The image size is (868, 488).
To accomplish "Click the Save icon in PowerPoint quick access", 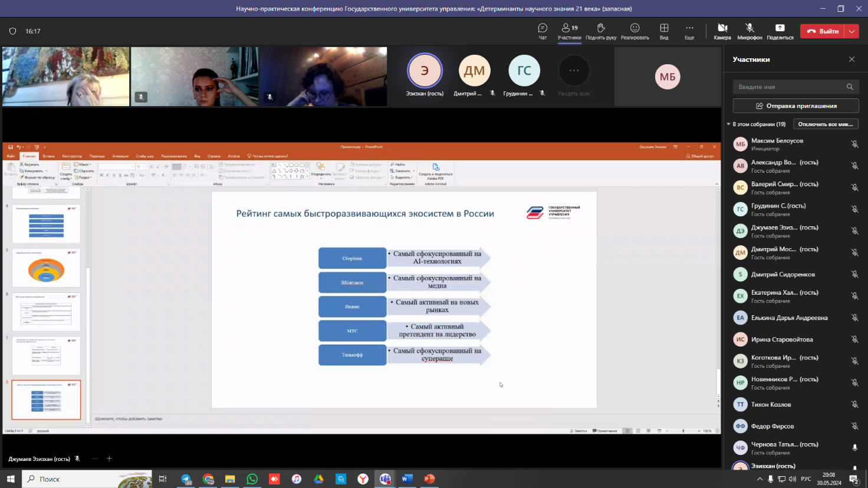I will (x=11, y=147).
